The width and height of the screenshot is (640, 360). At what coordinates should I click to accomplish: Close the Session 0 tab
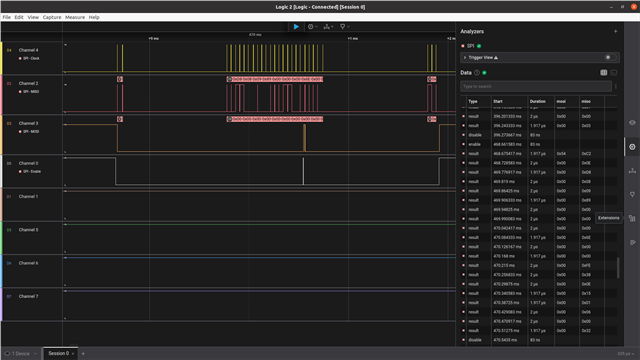(73, 353)
